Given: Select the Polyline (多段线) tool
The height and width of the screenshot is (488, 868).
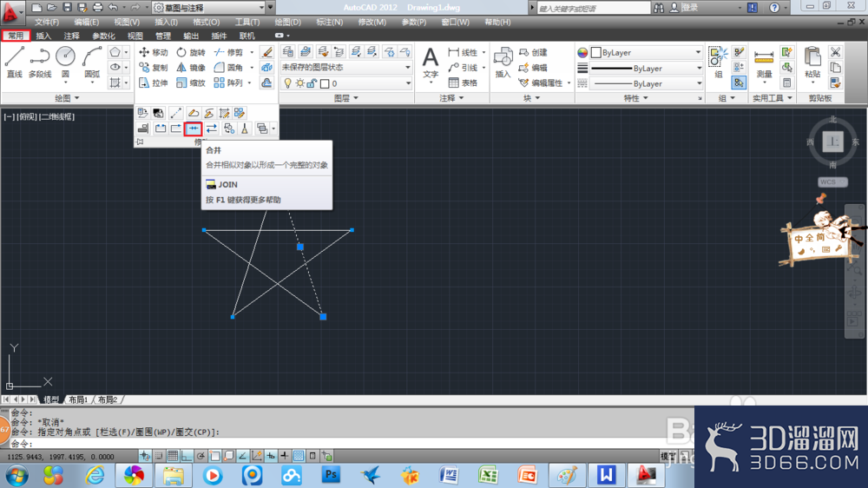Looking at the screenshot, I should (x=40, y=62).
